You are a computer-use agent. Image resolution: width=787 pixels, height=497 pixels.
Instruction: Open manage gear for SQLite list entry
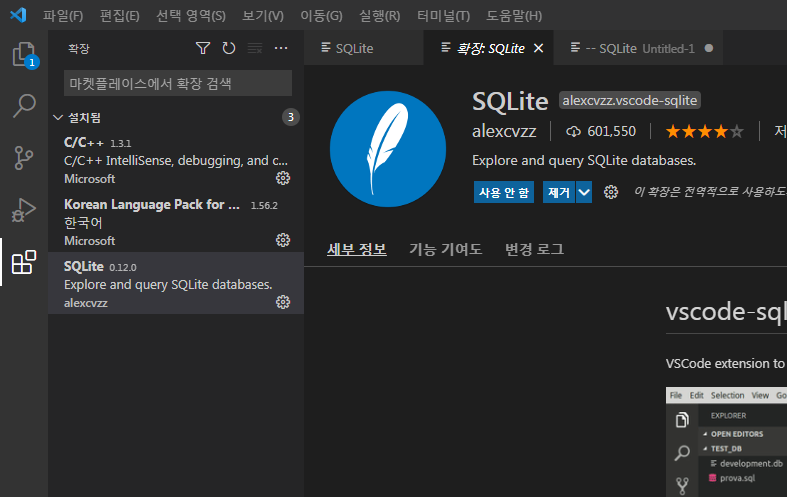283,302
